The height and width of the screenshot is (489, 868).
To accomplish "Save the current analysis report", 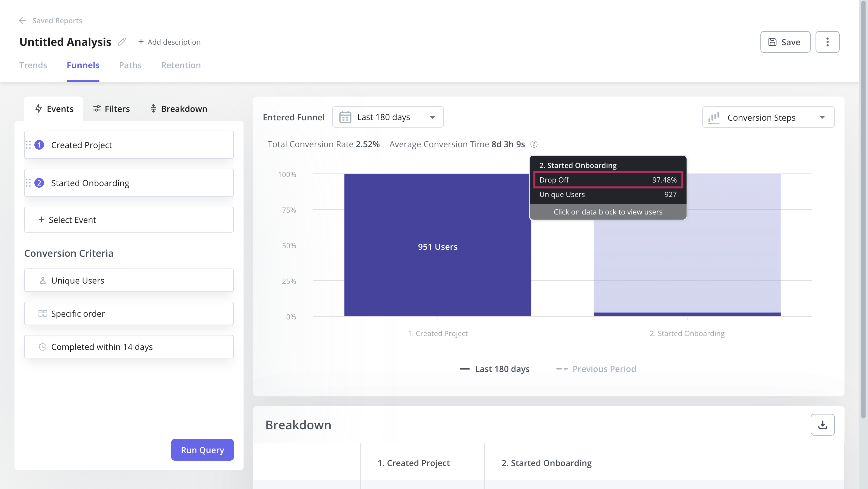I will (785, 42).
